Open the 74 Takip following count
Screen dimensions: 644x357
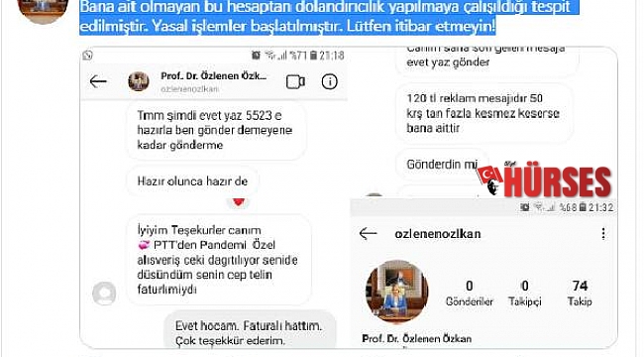(580, 294)
